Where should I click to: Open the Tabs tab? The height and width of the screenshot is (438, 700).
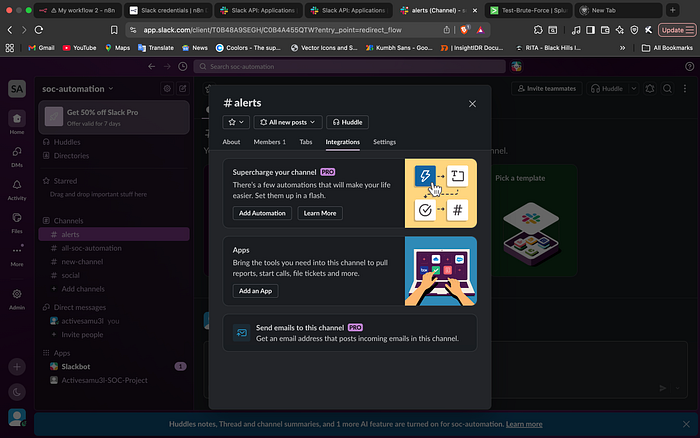point(306,142)
